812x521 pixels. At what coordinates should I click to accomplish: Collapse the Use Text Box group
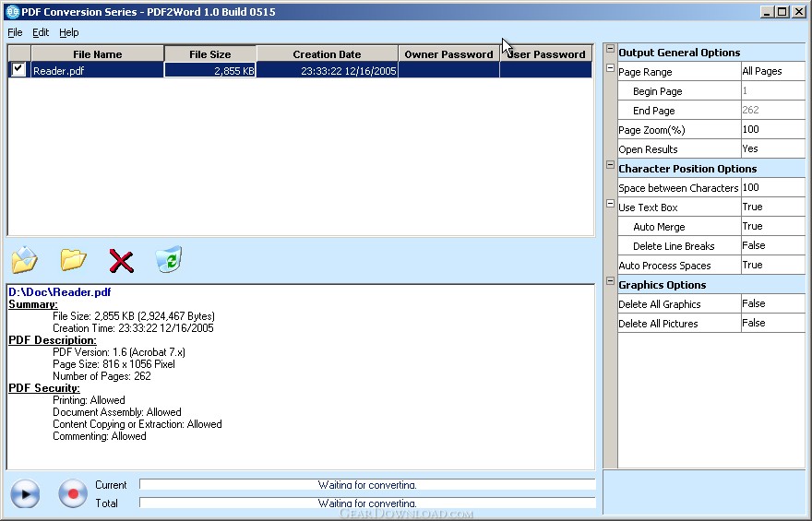pyautogui.click(x=610, y=204)
